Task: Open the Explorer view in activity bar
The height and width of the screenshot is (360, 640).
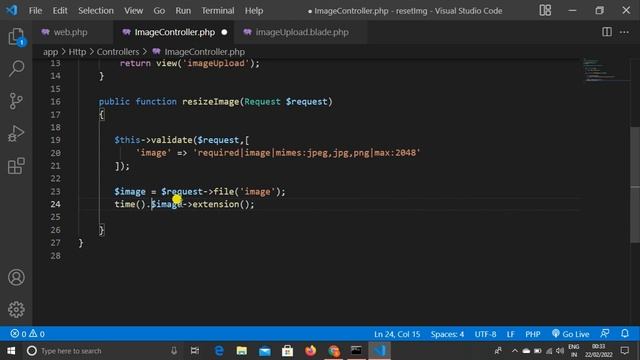Action: point(16,37)
